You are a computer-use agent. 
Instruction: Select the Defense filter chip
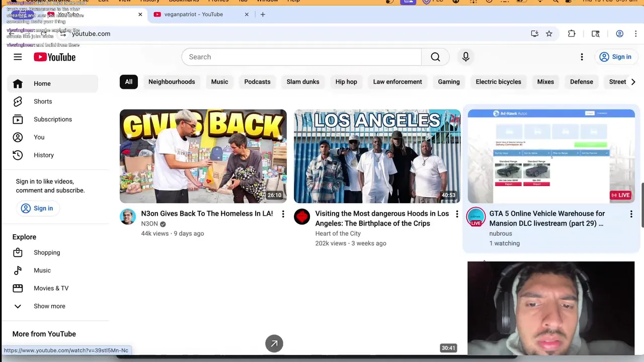pos(582,81)
